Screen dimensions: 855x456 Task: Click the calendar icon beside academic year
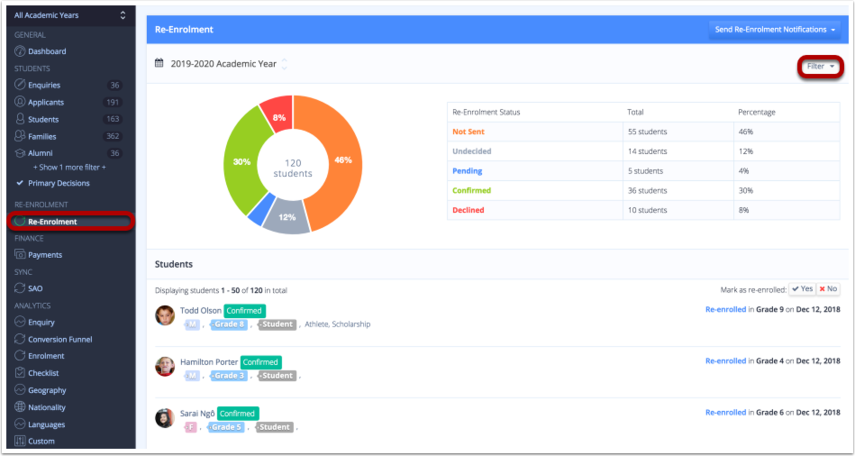click(x=159, y=63)
